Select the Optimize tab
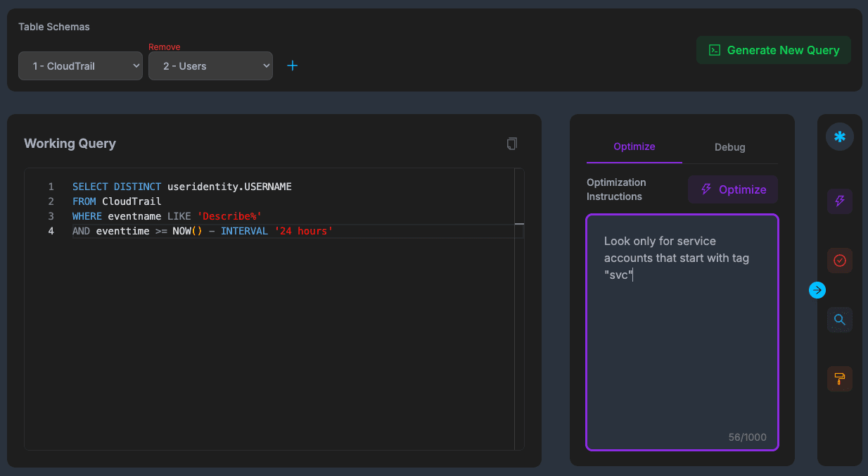 coord(634,147)
